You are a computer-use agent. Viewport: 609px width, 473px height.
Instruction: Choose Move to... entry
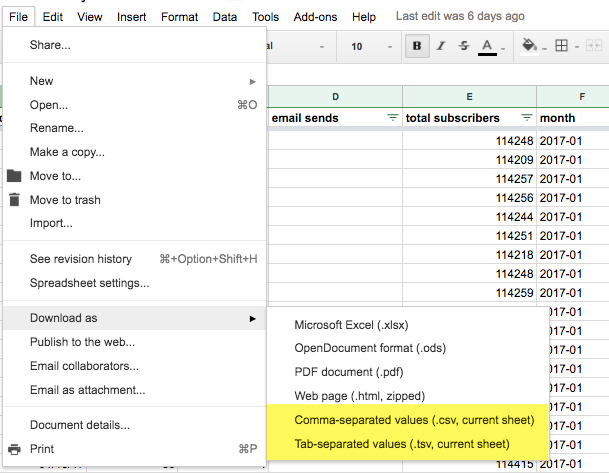(x=134, y=176)
